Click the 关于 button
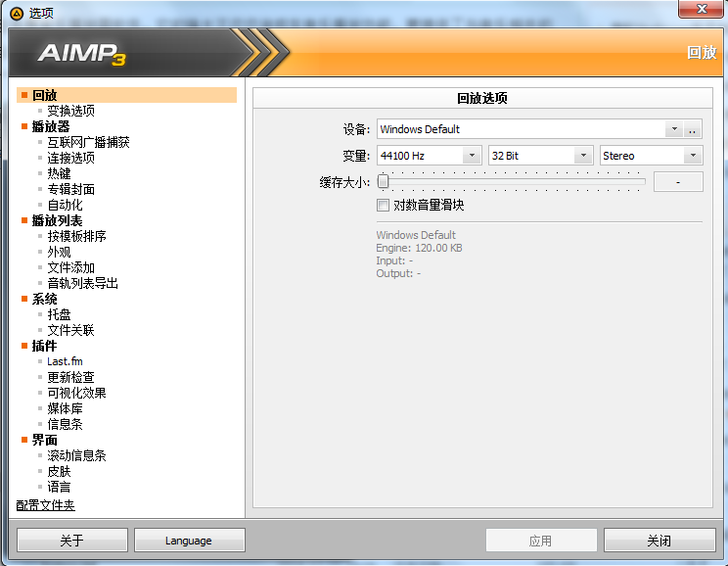 (72, 541)
